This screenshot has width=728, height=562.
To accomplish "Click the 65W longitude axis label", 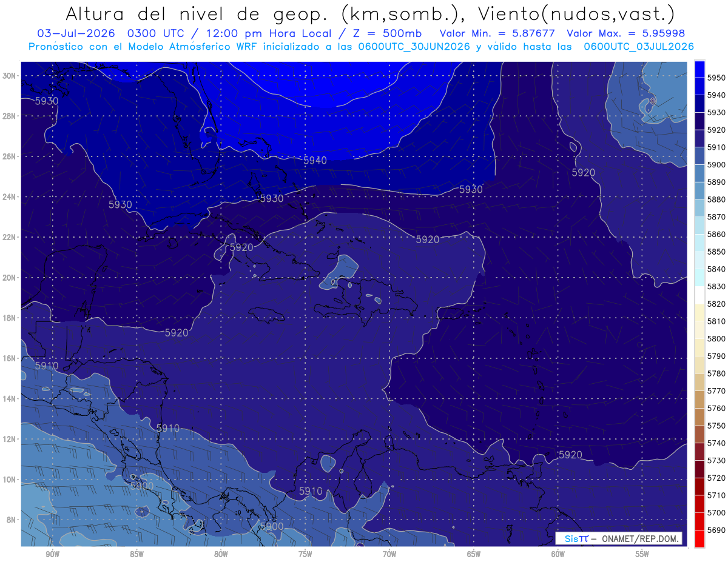I will [x=474, y=554].
